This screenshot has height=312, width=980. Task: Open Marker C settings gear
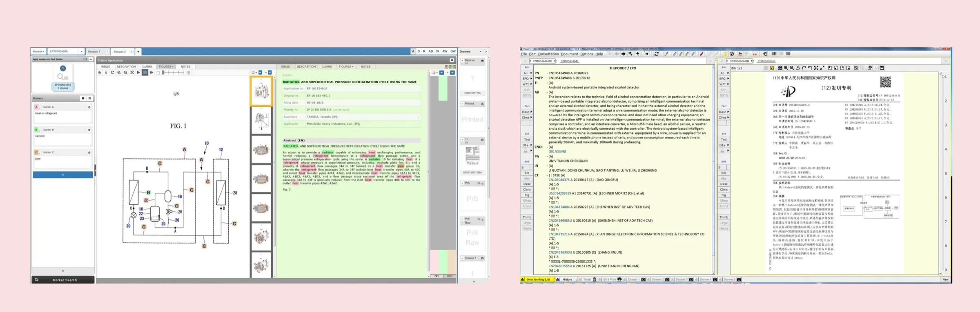pyautogui.click(x=89, y=153)
